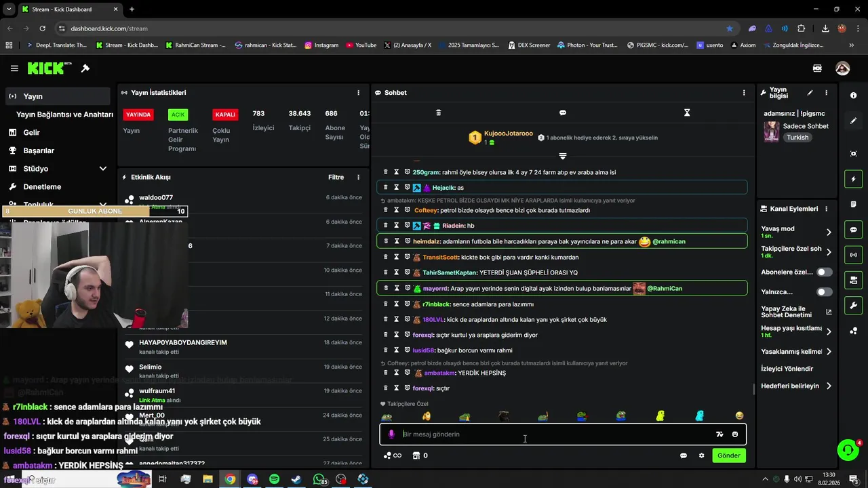Viewport: 868px width, 488px height.
Task: Click the wallet icon next to the avatar
Action: (x=817, y=68)
